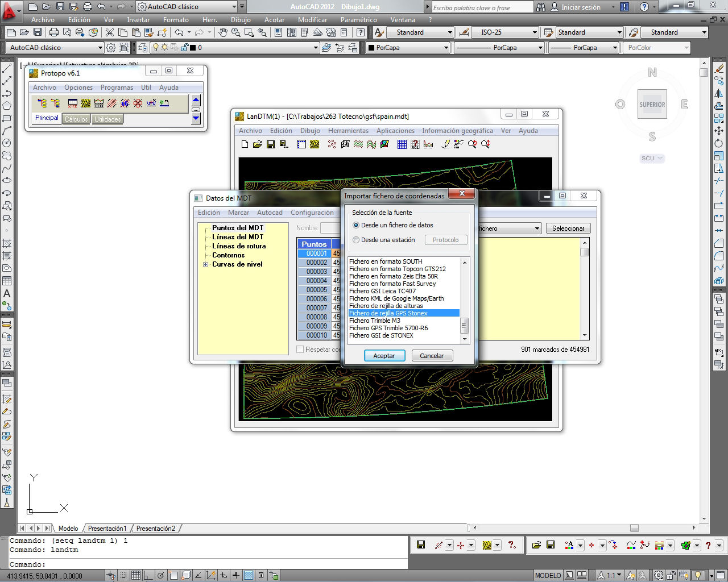This screenshot has width=728, height=582.
Task: Open the Herramientas menu in LanDTM
Action: point(348,131)
